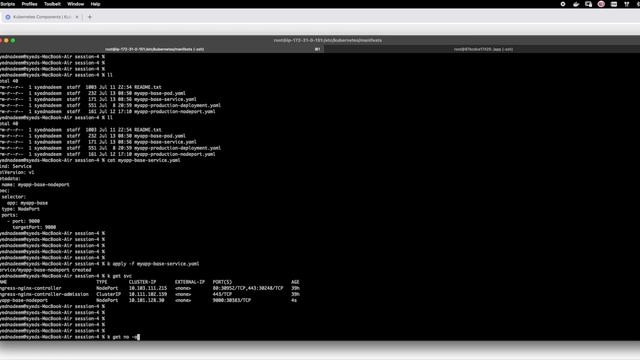Click the '9000:30383/TCP' ports value
Screen dimensions: 640x360
231,301
